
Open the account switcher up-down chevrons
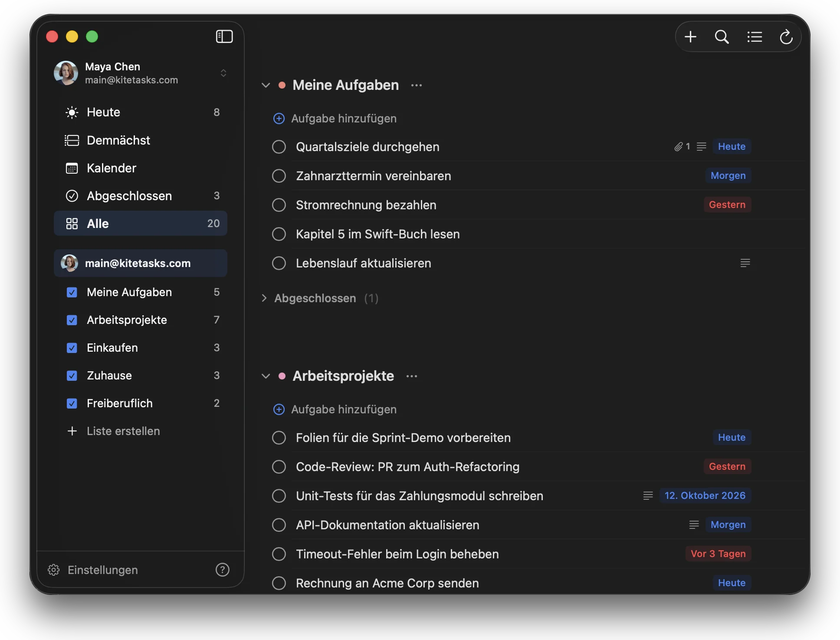223,73
